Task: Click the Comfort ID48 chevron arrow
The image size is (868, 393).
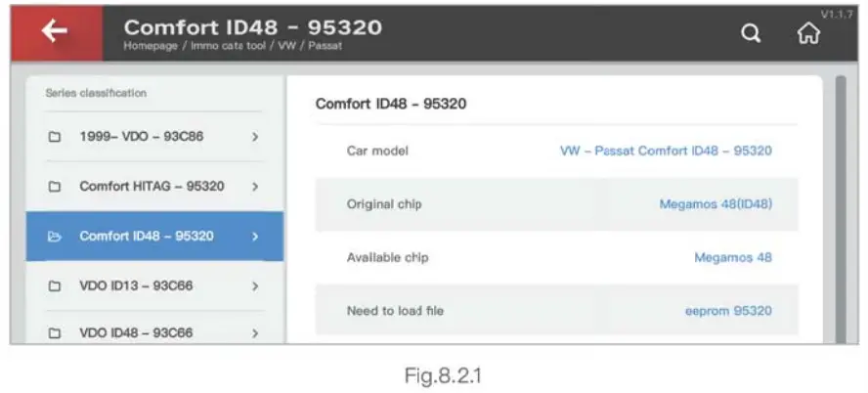Action: 255,237
